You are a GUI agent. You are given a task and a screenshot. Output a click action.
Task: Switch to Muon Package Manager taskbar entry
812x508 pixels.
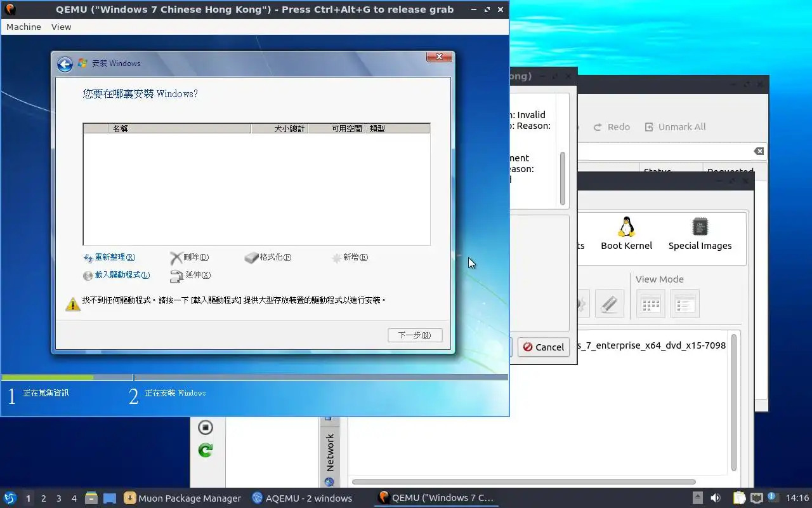183,498
